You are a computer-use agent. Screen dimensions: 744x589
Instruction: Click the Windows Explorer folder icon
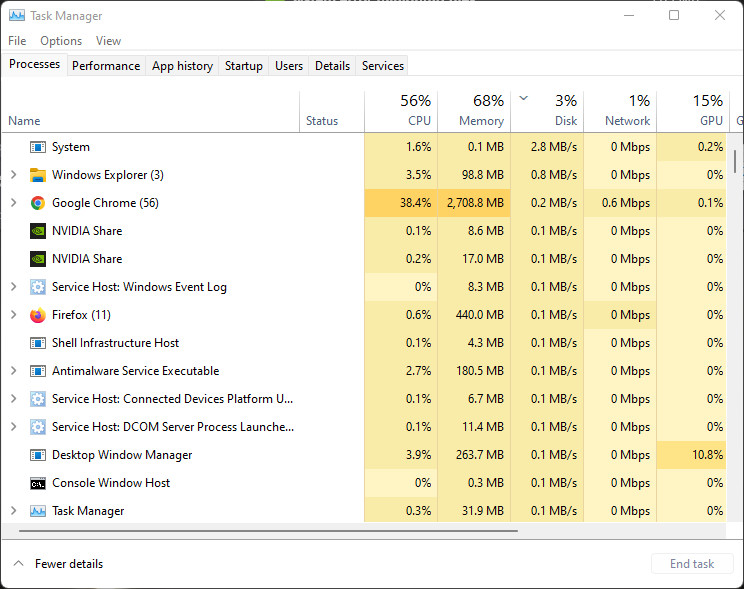pyautogui.click(x=38, y=175)
